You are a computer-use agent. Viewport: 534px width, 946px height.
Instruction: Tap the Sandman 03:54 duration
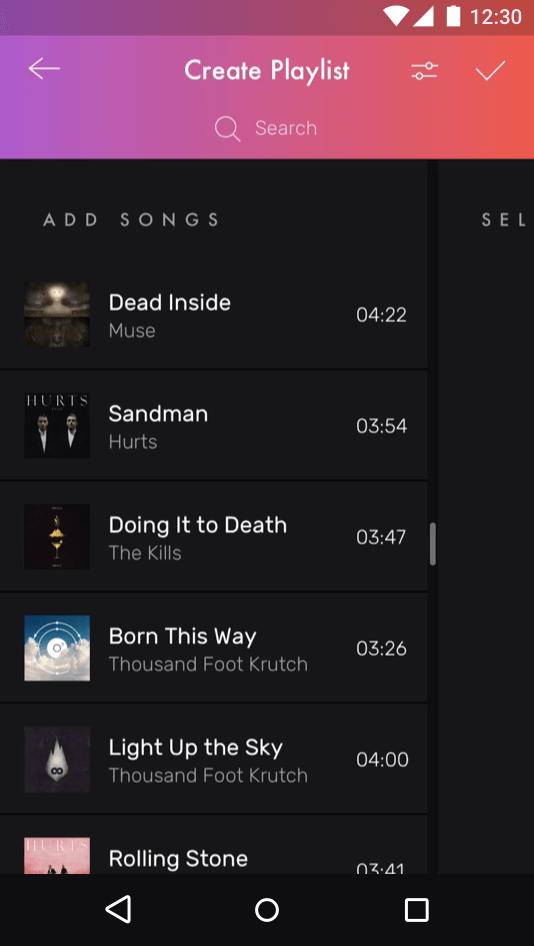tap(381, 426)
